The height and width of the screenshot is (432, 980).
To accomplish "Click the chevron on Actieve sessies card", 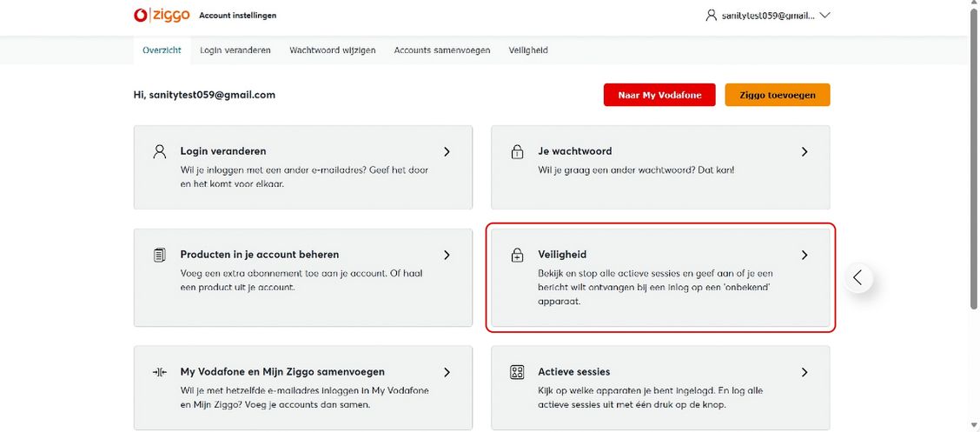I will point(805,372).
